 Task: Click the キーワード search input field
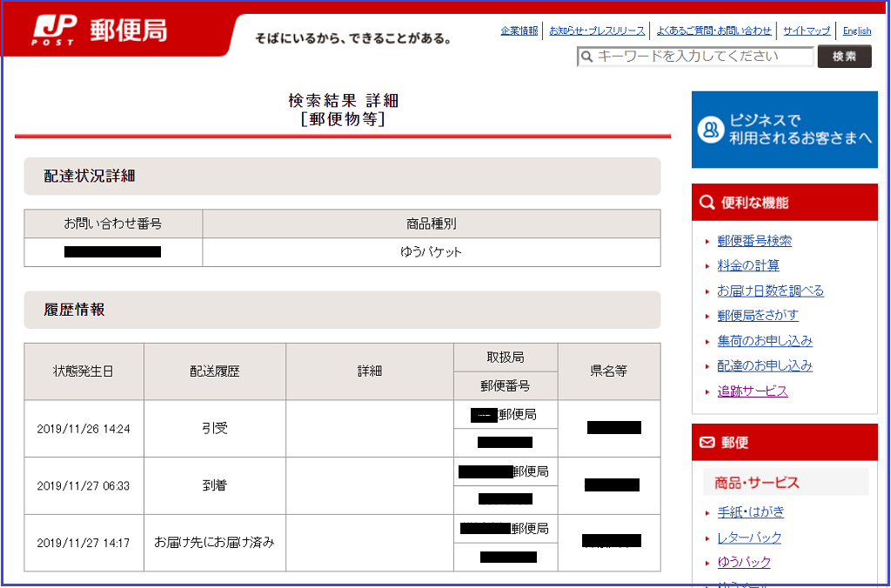pyautogui.click(x=695, y=57)
